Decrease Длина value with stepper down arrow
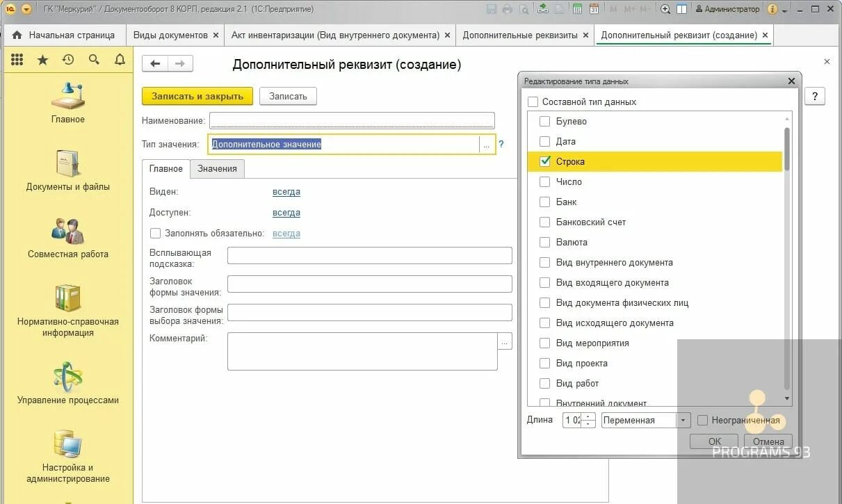 [x=588, y=423]
